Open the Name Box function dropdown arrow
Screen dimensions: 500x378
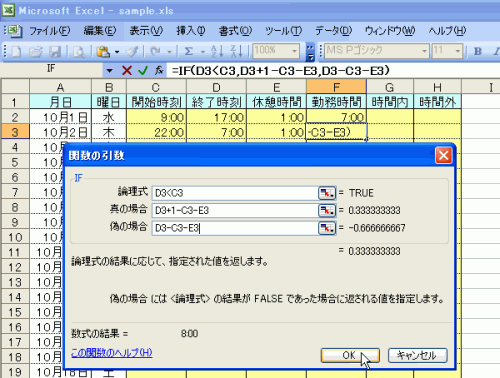109,71
